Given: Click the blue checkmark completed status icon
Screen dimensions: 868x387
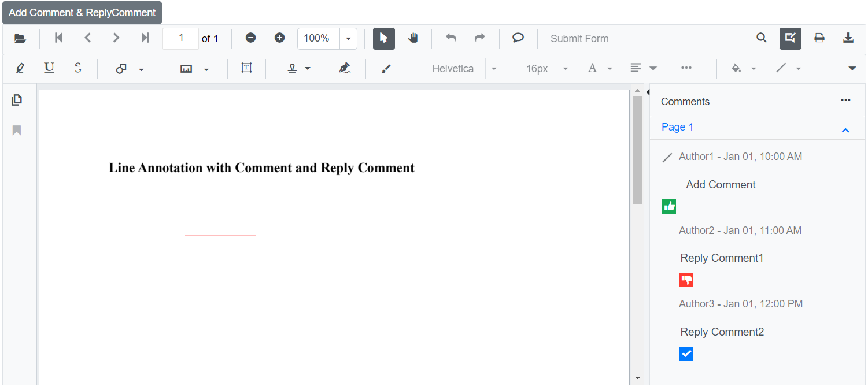Looking at the screenshot, I should click(686, 353).
